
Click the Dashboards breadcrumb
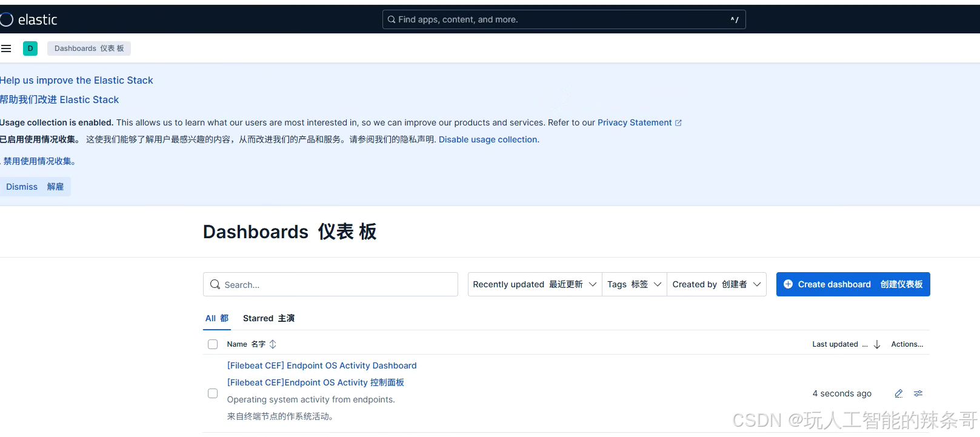tap(89, 48)
